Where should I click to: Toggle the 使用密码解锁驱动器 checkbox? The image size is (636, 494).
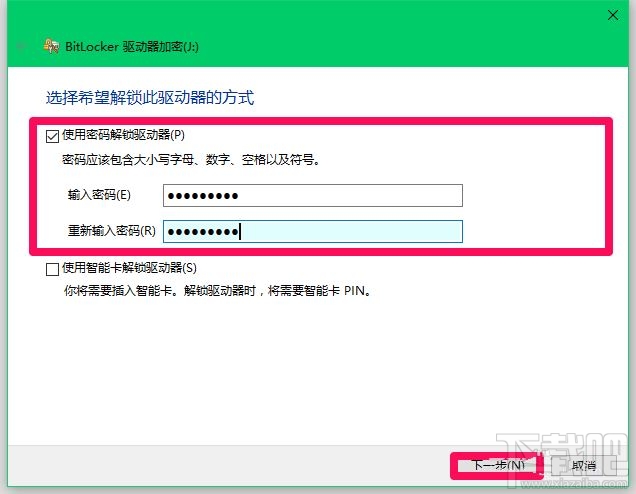53,135
